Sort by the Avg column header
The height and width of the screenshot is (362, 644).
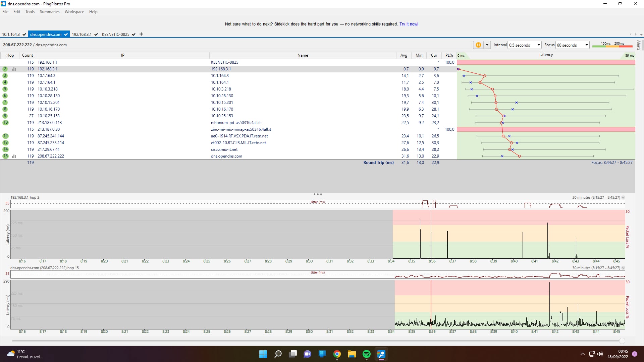[x=404, y=55]
